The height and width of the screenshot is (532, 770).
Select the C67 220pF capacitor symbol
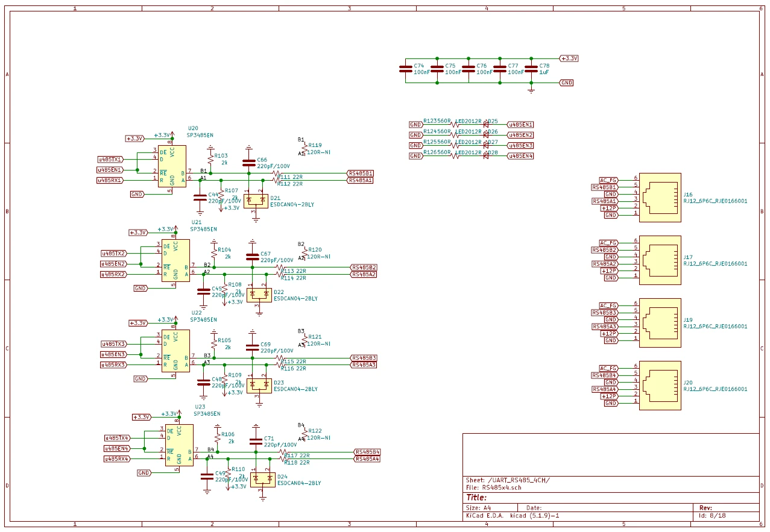(252, 257)
